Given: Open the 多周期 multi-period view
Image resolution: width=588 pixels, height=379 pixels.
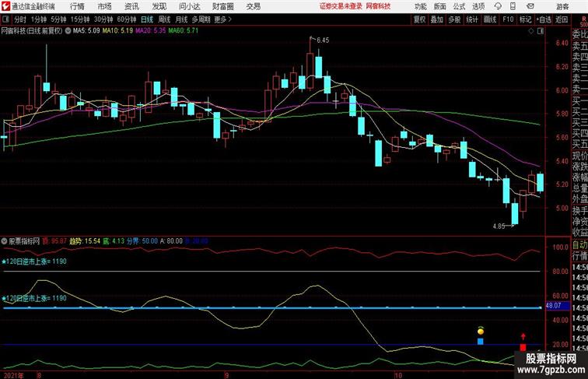Looking at the screenshot, I should [x=201, y=19].
